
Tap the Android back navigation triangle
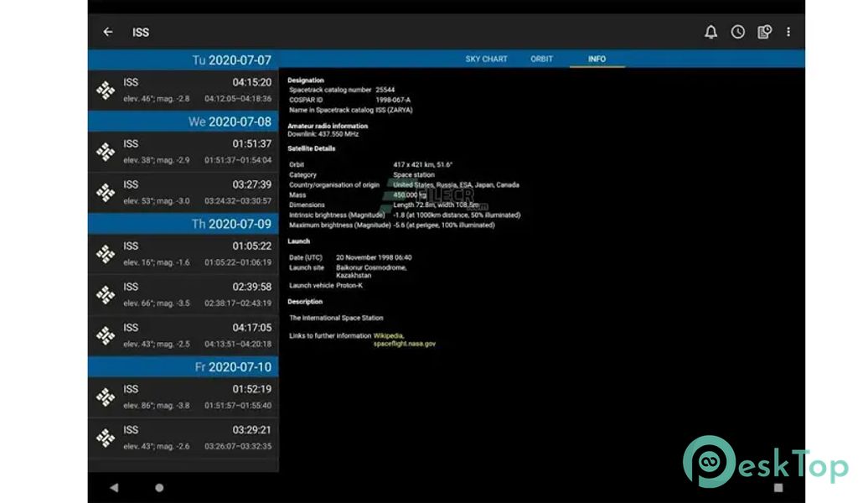pos(114,487)
